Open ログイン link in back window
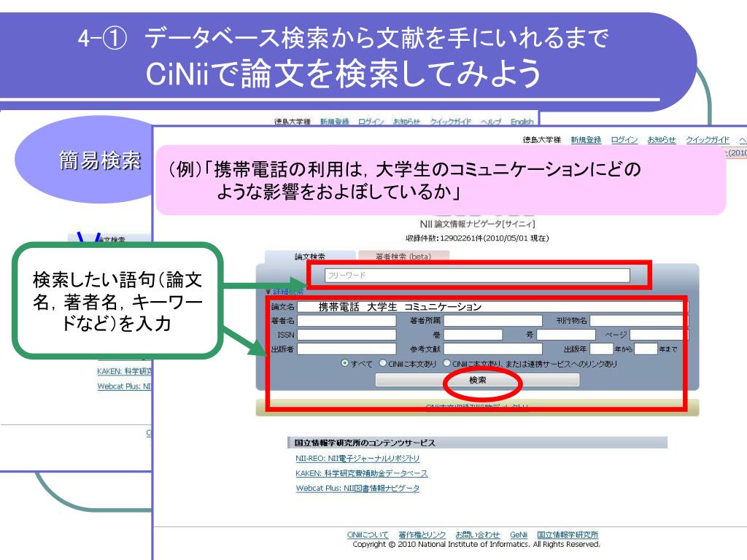 [371, 122]
